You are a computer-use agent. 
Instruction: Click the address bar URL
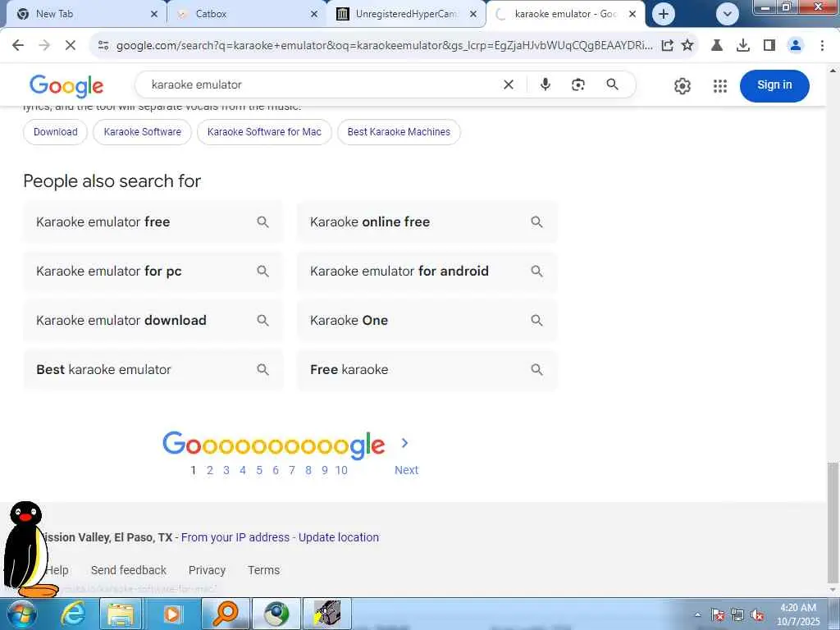[384, 46]
